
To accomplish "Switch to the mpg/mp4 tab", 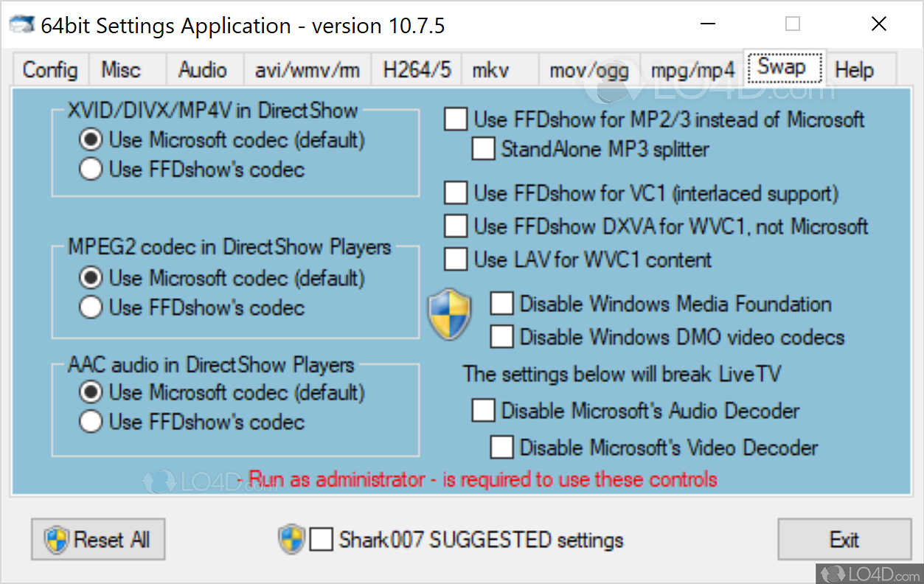I will pos(692,69).
